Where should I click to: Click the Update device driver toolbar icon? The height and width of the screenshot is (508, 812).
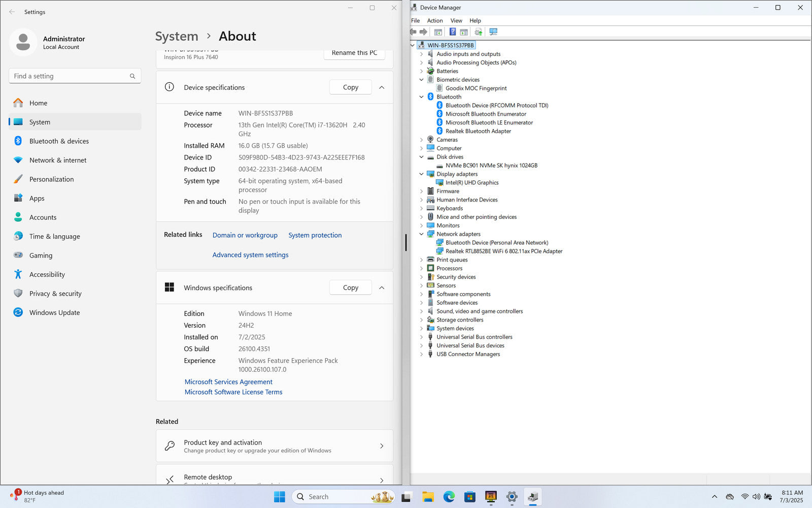[478, 32]
